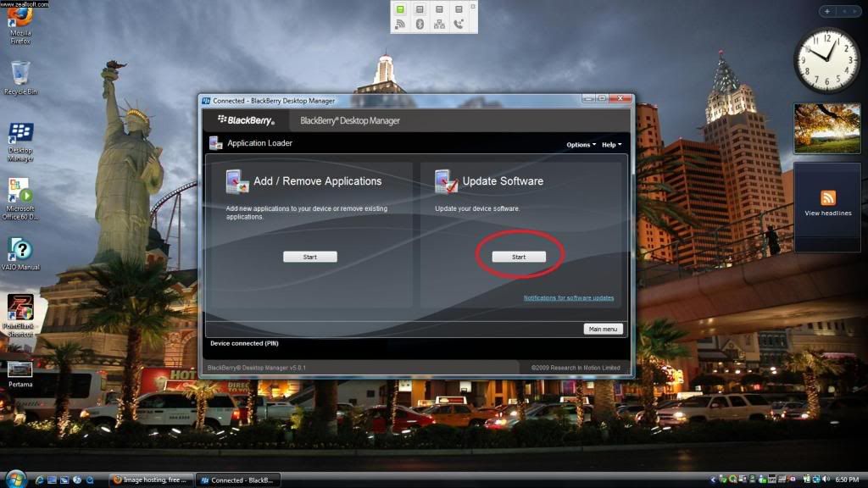The image size is (868, 488).
Task: Open the VAIO Manual desktop icon
Action: (20, 254)
